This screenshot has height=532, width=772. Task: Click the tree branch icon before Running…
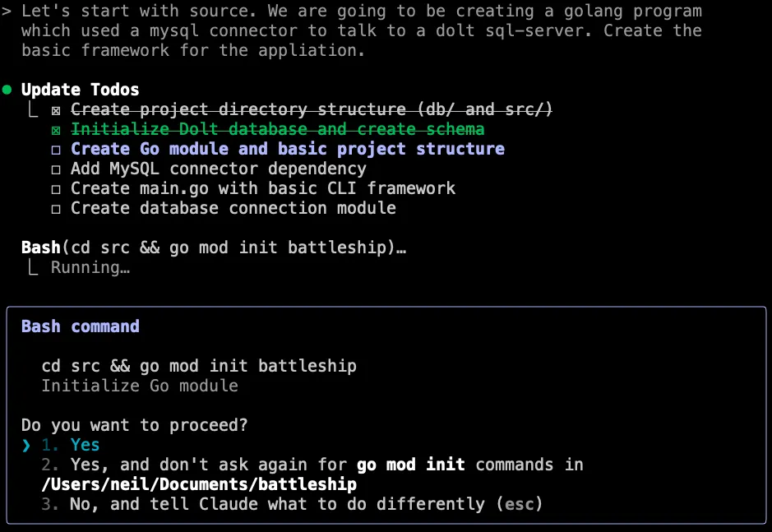(32, 267)
